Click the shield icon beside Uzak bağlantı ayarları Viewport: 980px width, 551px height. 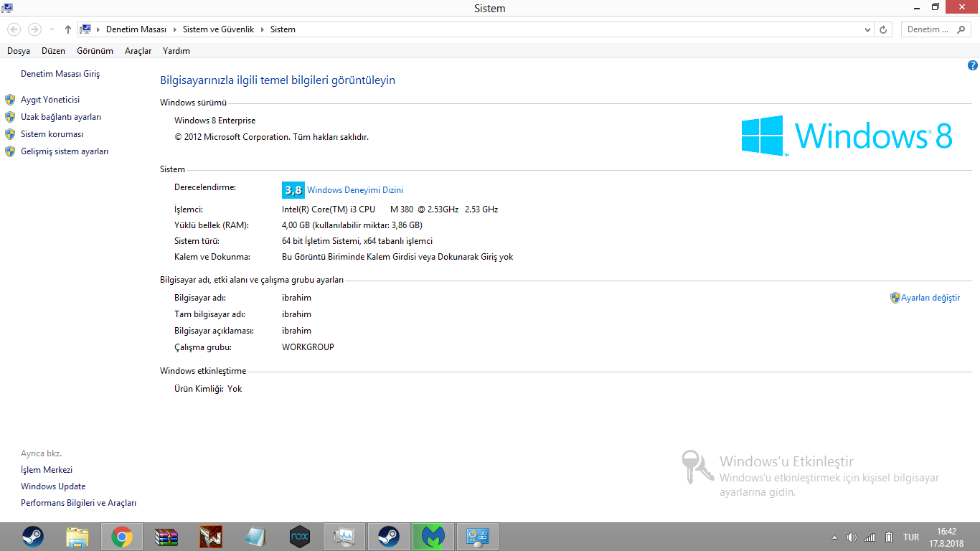pyautogui.click(x=10, y=117)
